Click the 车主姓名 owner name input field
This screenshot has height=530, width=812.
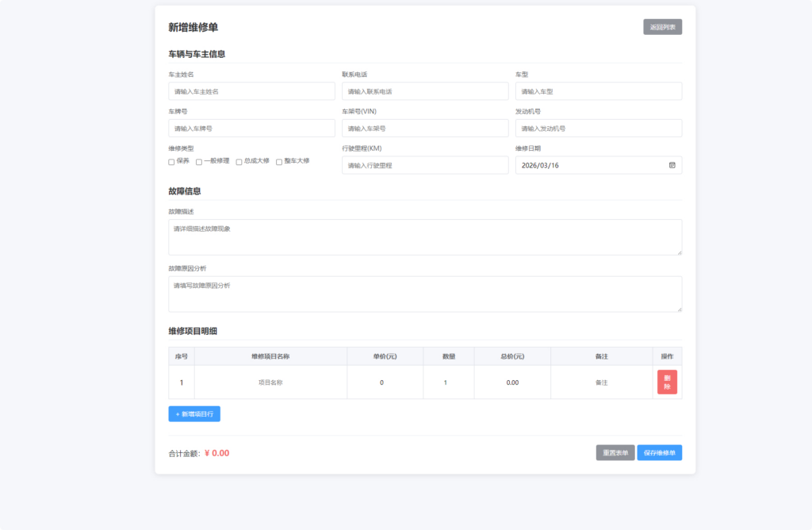coord(251,91)
